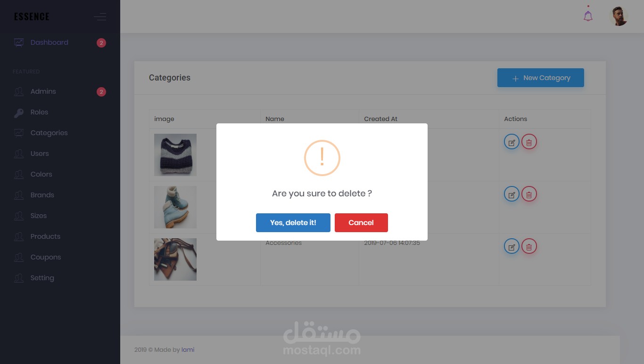This screenshot has width=644, height=364.
Task: Follow the lami footer link
Action: coord(188,350)
